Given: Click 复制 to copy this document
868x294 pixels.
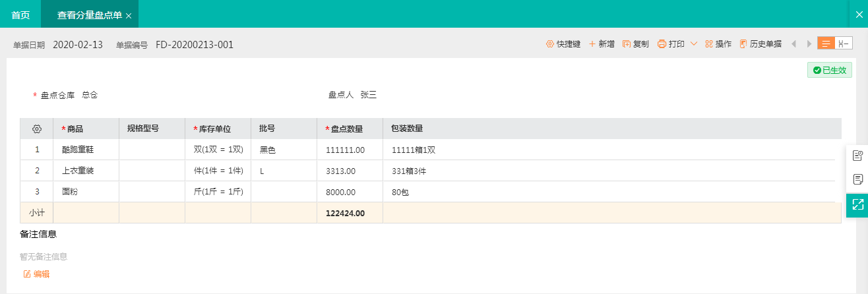Looking at the screenshot, I should [636, 44].
